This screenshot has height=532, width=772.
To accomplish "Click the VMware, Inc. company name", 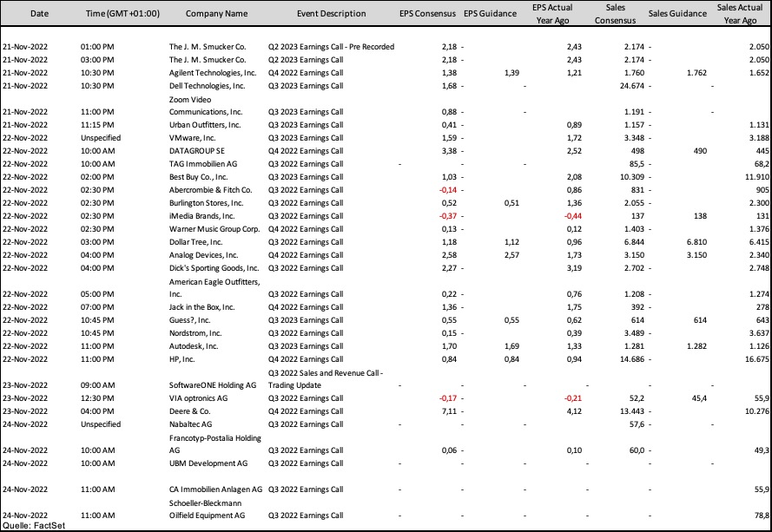I will (x=193, y=138).
